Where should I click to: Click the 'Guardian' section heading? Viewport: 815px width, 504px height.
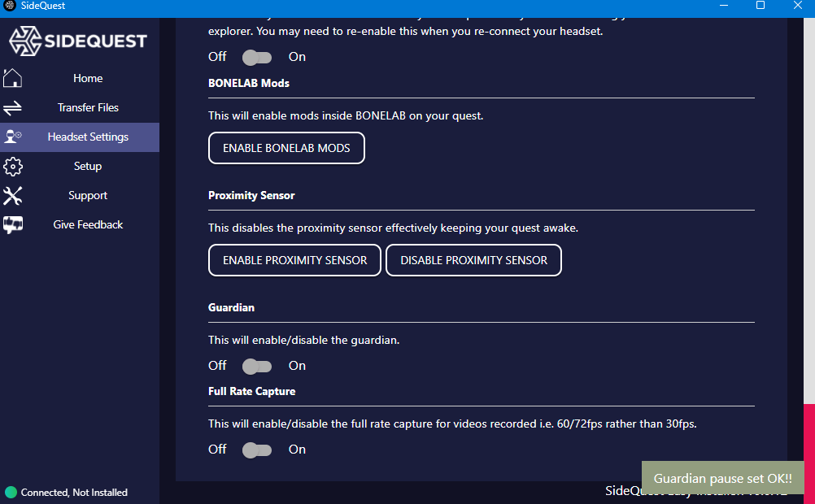click(231, 307)
